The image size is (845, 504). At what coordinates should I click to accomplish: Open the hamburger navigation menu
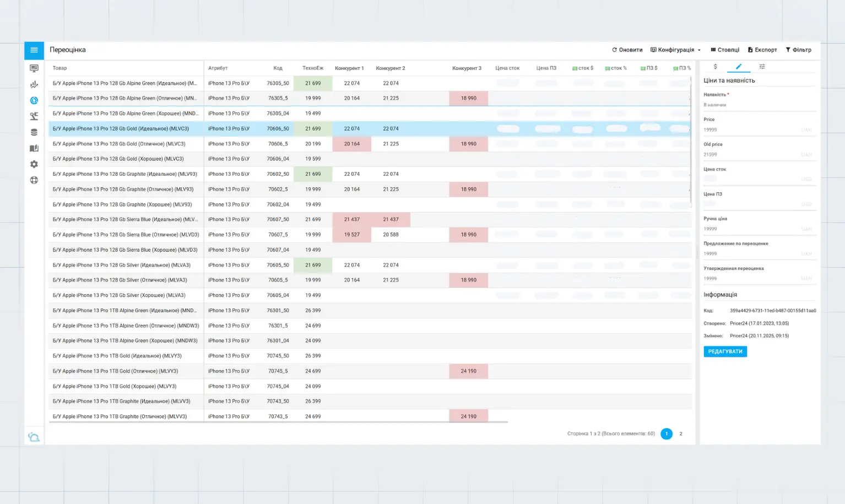pyautogui.click(x=34, y=50)
